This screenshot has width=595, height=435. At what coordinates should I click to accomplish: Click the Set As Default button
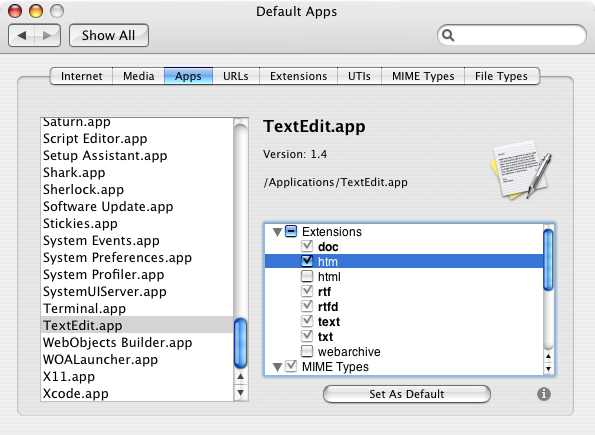point(406,394)
